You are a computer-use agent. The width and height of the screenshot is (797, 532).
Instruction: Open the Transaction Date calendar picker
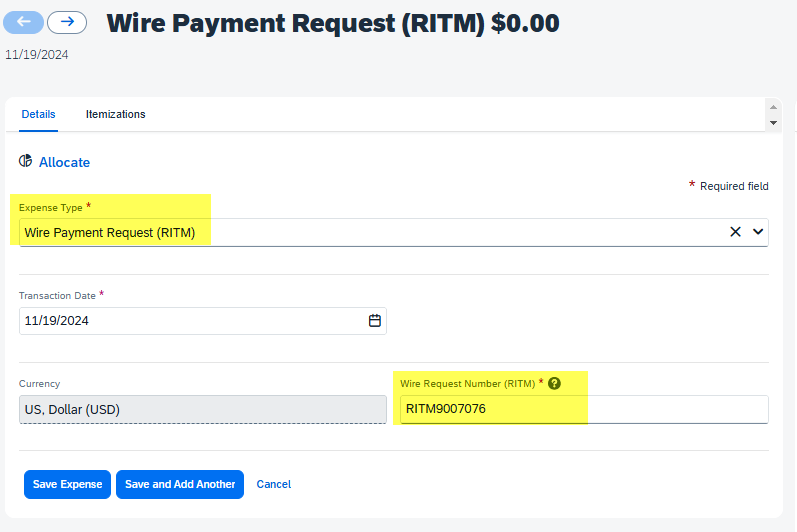point(375,321)
